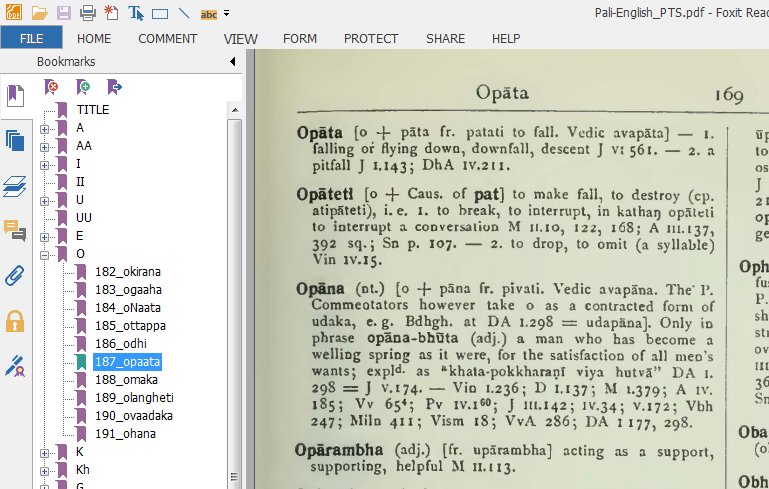Switch to the HOME ribbon tab
The height and width of the screenshot is (489, 769).
point(94,39)
